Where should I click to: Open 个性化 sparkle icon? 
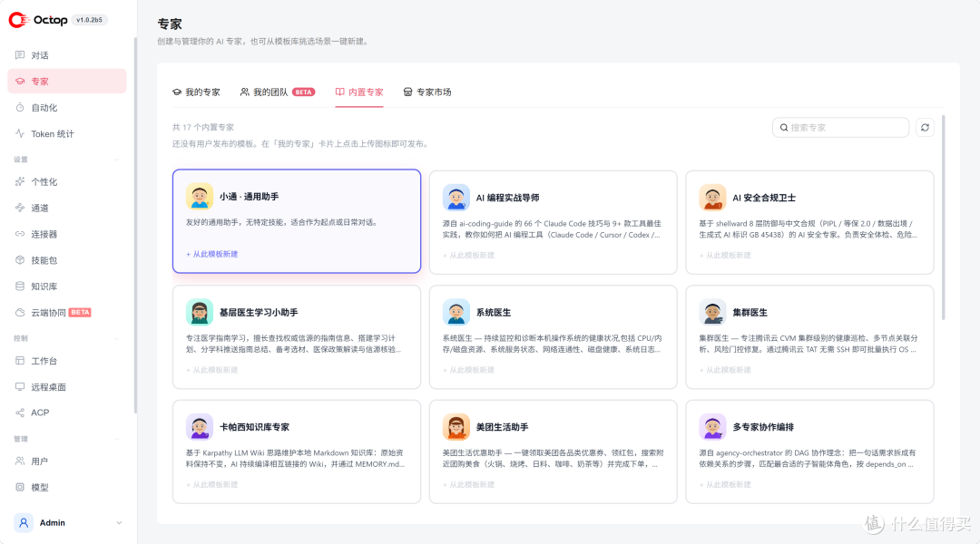[20, 181]
